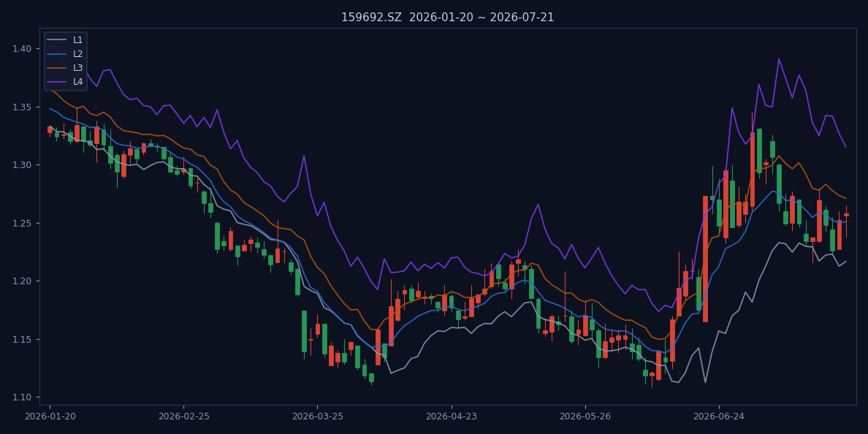The width and height of the screenshot is (868, 434).
Task: Click the 2026-05-26 x-axis date label
Action: [586, 416]
